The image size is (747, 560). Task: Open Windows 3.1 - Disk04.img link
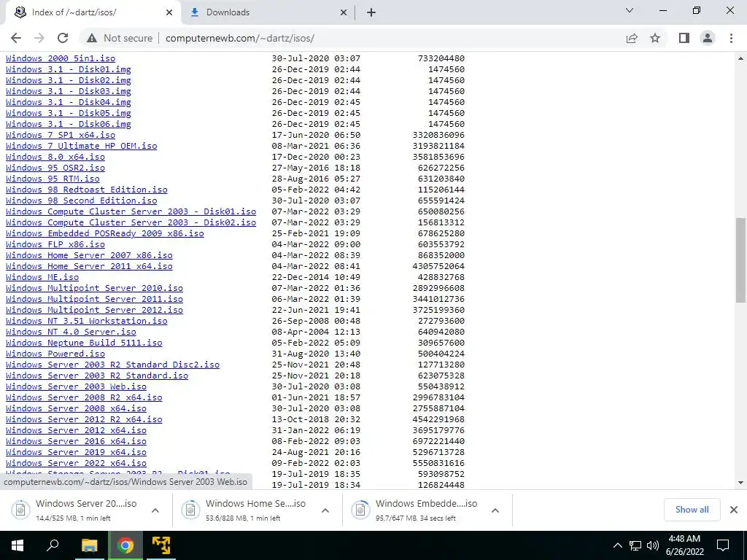coord(68,102)
